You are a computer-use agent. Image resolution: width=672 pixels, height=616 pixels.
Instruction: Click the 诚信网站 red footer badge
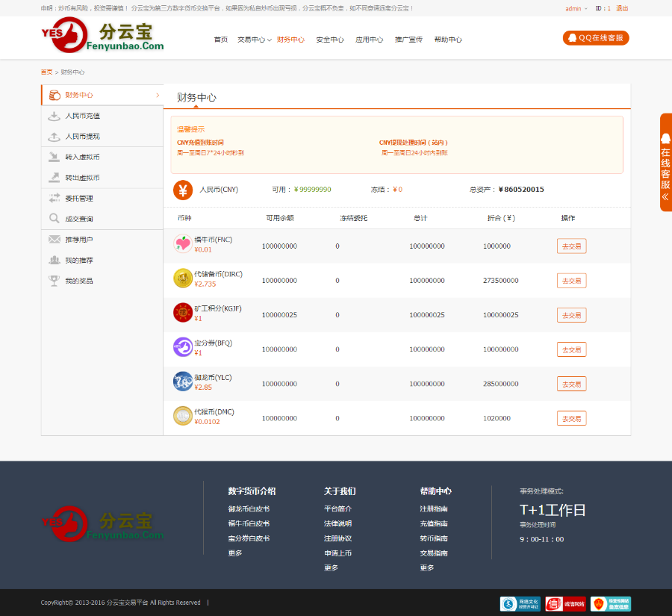click(565, 604)
